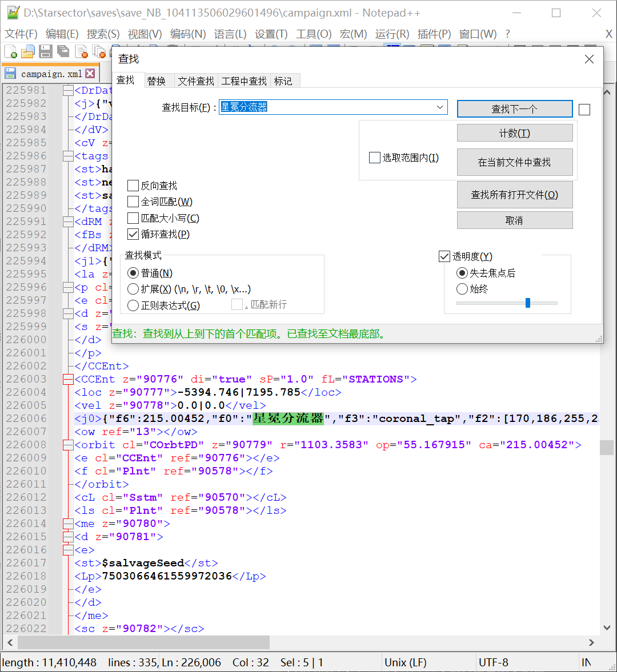Open the 查找目标 history dropdown

tap(440, 107)
